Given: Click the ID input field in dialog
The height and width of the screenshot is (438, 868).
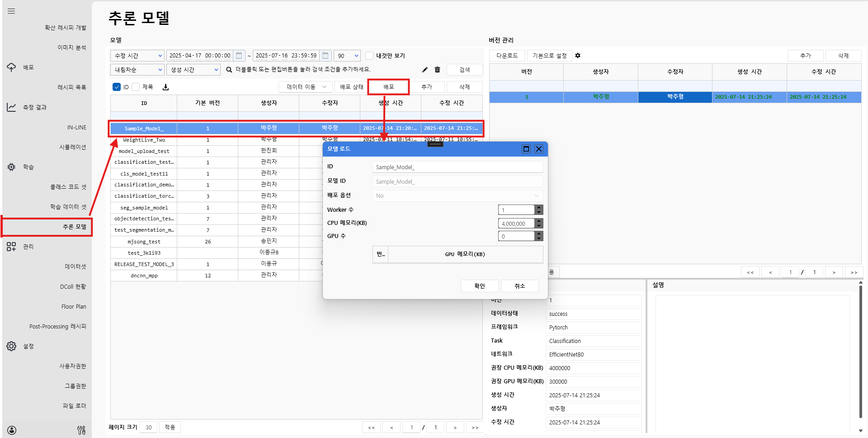Looking at the screenshot, I should point(458,167).
